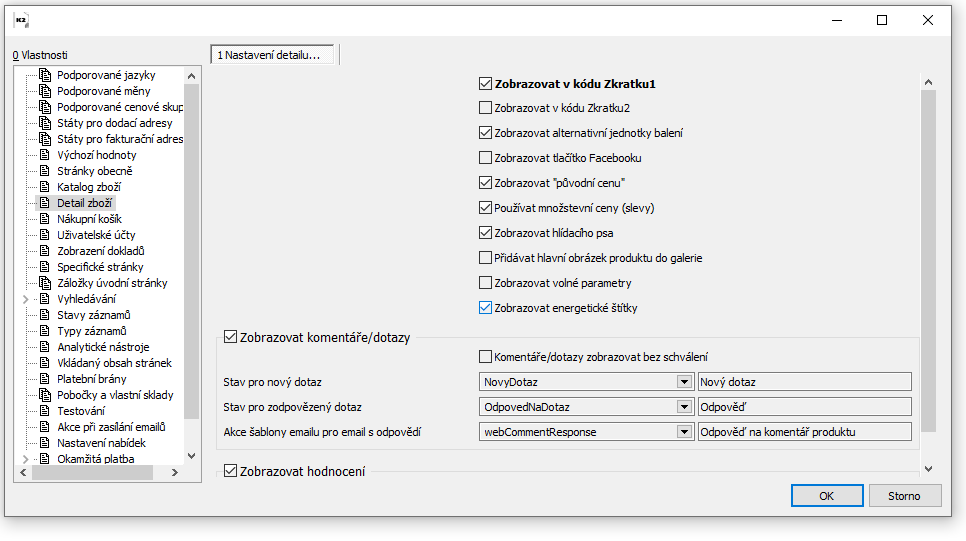This screenshot has width=966, height=541.
Task: Click the page icon beside Detail zboží
Action: pos(44,203)
